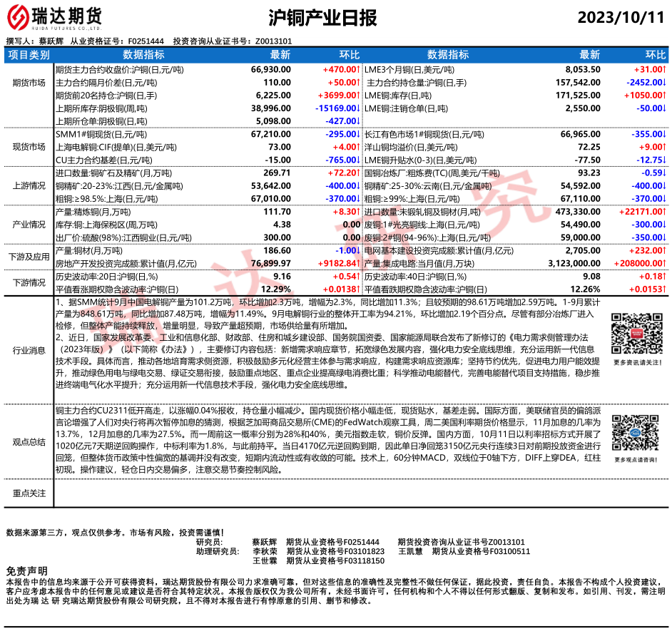Click the 上游情况 category cell
Image resolution: width=672 pixels, height=631 pixels.
point(29,185)
